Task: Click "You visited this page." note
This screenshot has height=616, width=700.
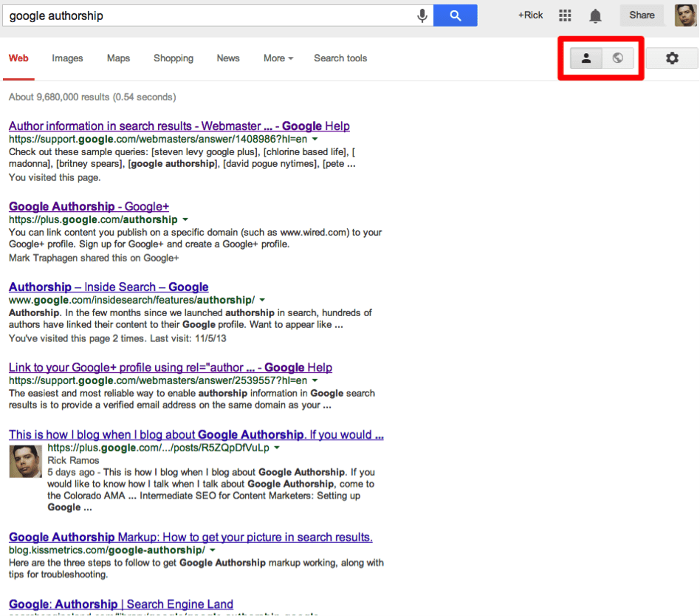Action: [55, 177]
